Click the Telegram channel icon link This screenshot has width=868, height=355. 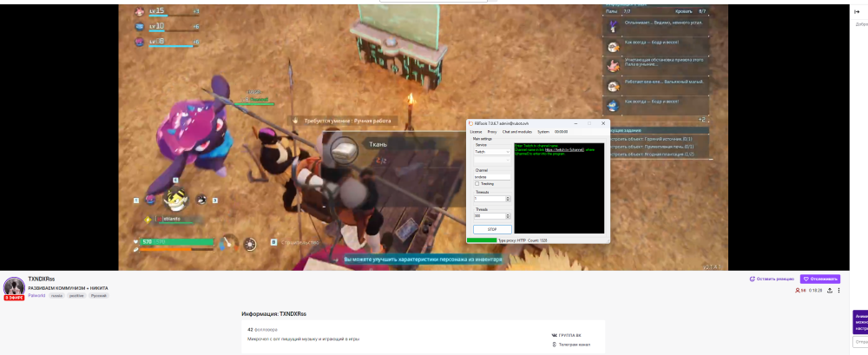pyautogui.click(x=555, y=345)
